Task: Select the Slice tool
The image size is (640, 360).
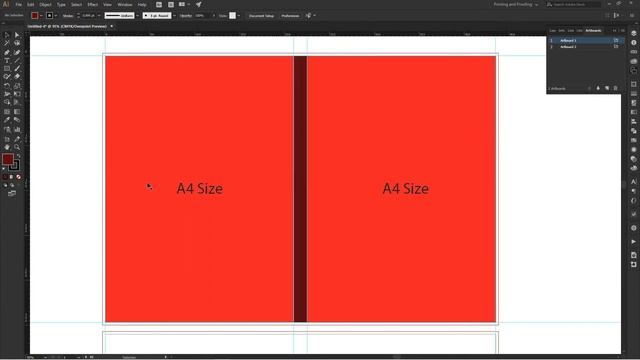Action: point(17,139)
